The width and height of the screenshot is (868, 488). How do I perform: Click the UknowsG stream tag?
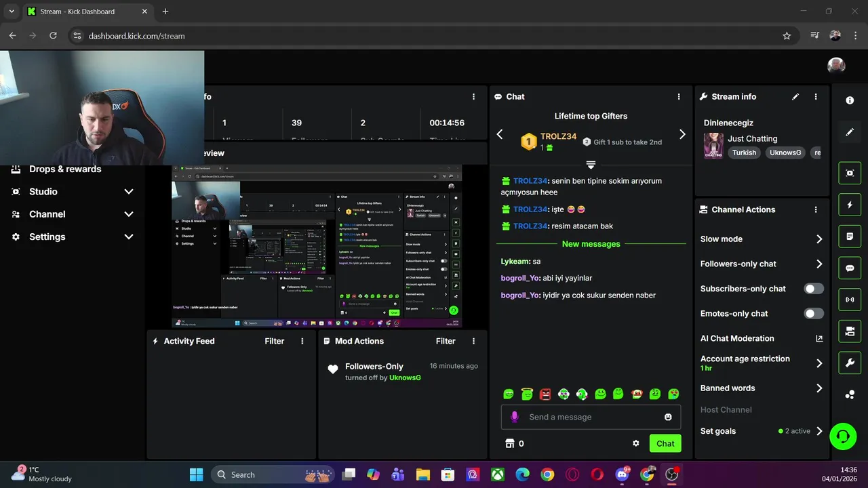785,152
